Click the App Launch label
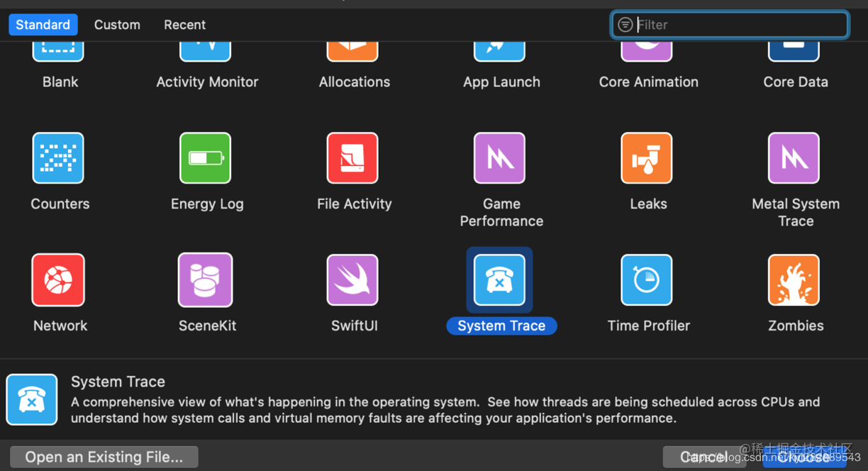 501,82
